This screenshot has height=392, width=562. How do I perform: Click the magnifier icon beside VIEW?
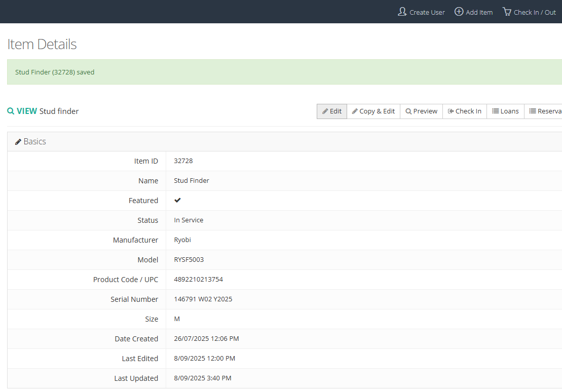(11, 111)
